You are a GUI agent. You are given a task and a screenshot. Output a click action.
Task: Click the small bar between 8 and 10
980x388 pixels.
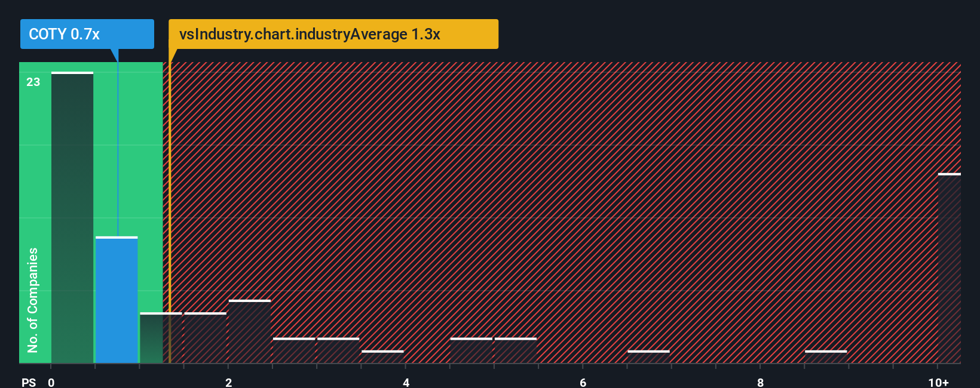pos(826,357)
